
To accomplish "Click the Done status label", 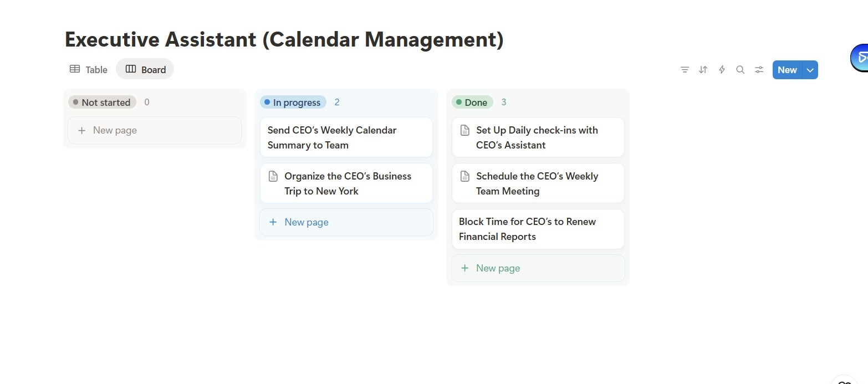I will pos(472,103).
